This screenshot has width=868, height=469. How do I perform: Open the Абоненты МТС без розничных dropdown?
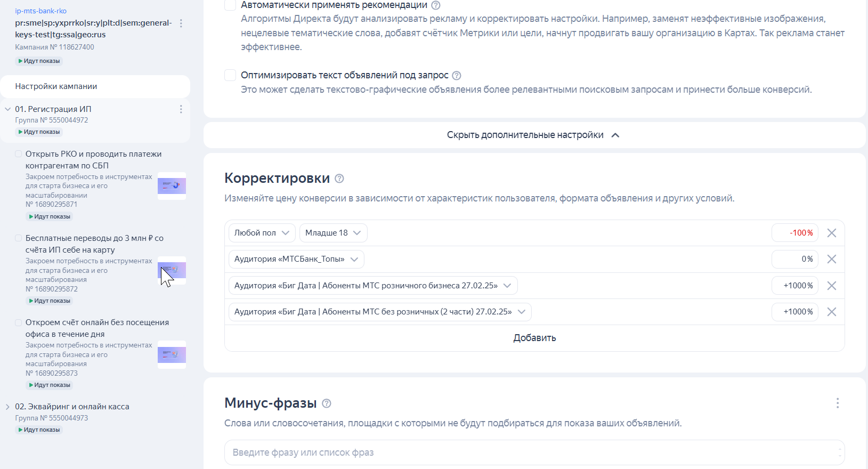coord(380,312)
